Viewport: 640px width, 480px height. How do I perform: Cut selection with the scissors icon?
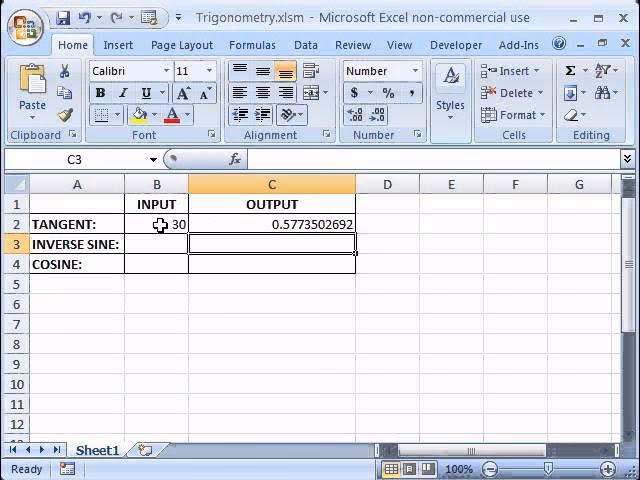tap(64, 71)
